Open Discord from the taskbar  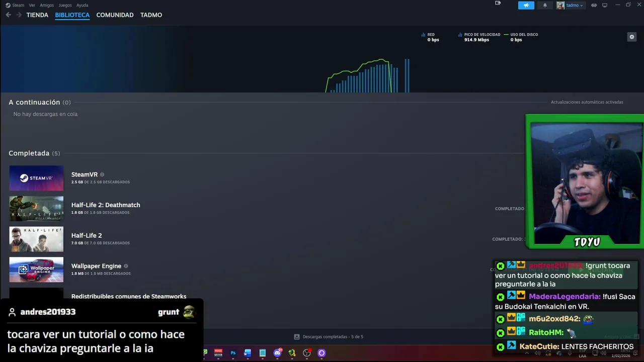click(x=277, y=353)
